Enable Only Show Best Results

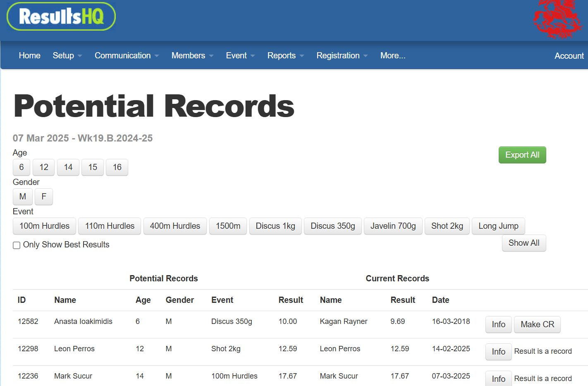[x=17, y=245]
